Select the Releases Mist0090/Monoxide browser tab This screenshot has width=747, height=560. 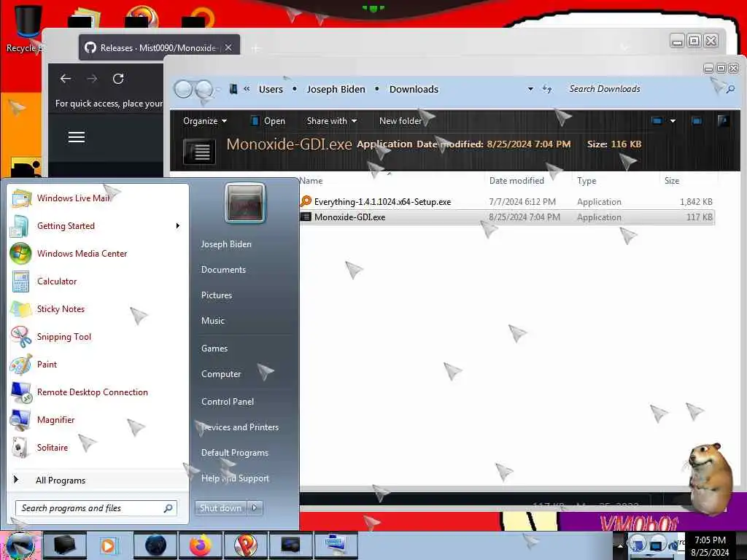(x=158, y=47)
